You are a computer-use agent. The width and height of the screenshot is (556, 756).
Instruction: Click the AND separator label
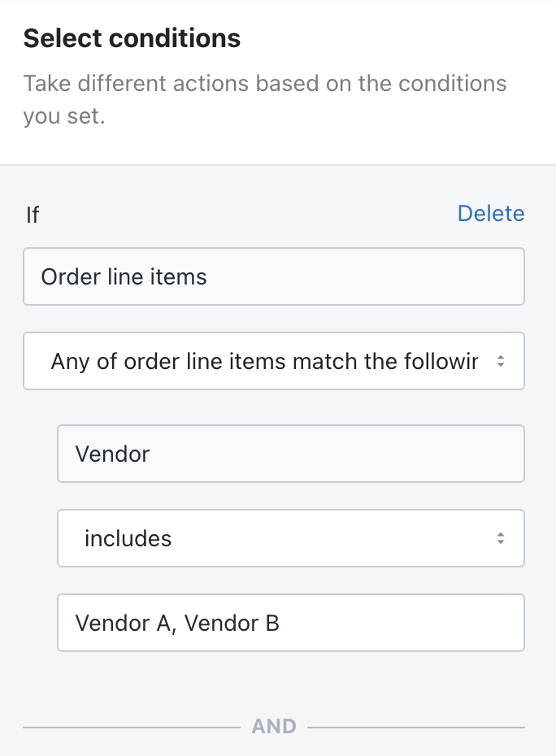tap(274, 726)
